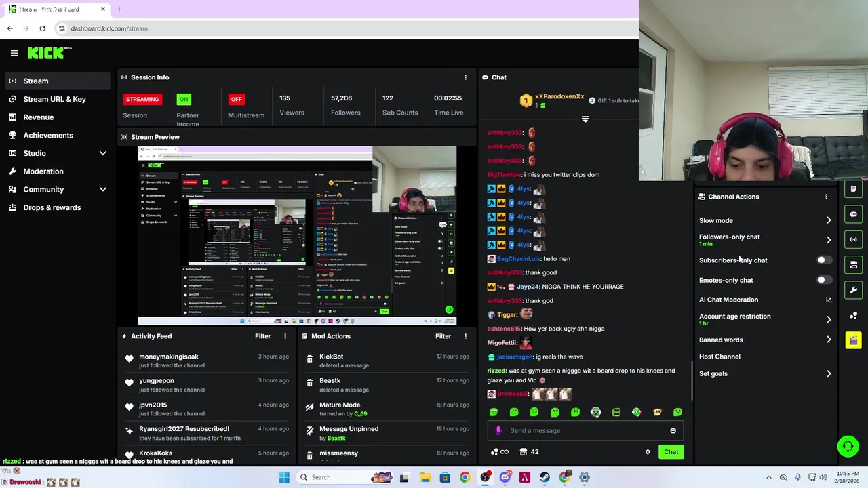Click the Partner Income ON badge
Image resolution: width=868 pixels, height=488 pixels.
tap(184, 99)
